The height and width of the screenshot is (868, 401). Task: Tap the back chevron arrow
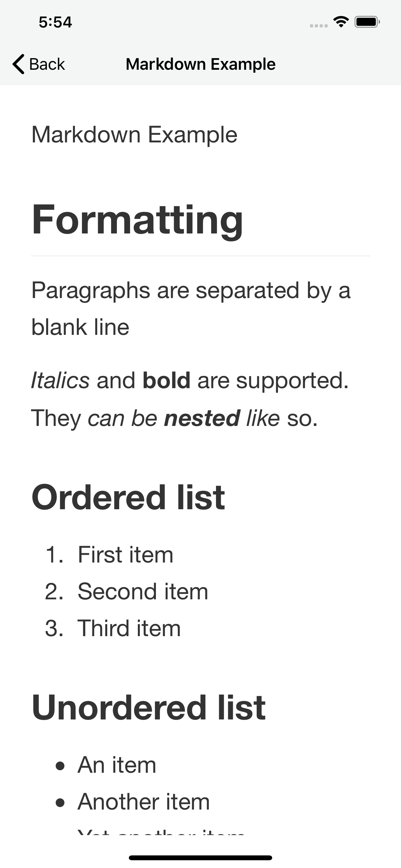[18, 64]
